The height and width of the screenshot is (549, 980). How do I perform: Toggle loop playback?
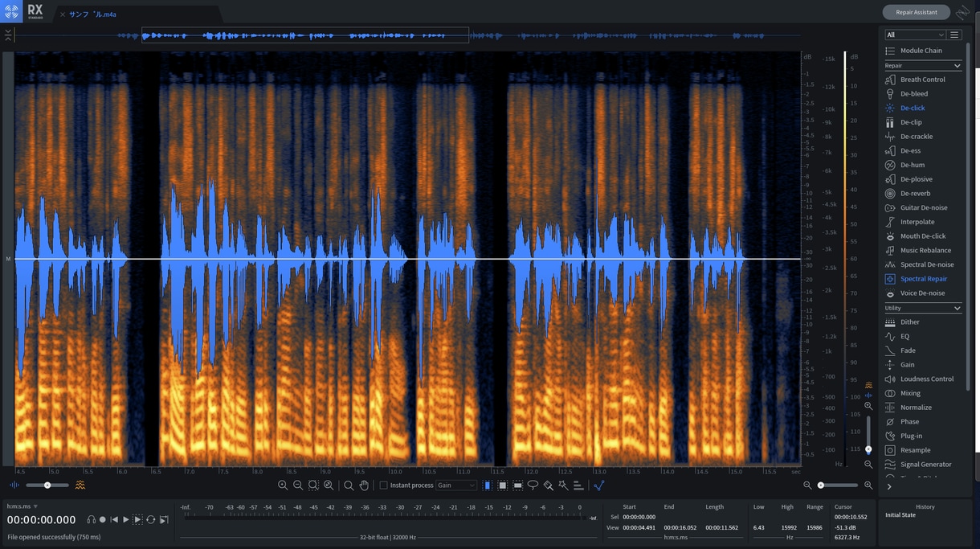(150, 520)
